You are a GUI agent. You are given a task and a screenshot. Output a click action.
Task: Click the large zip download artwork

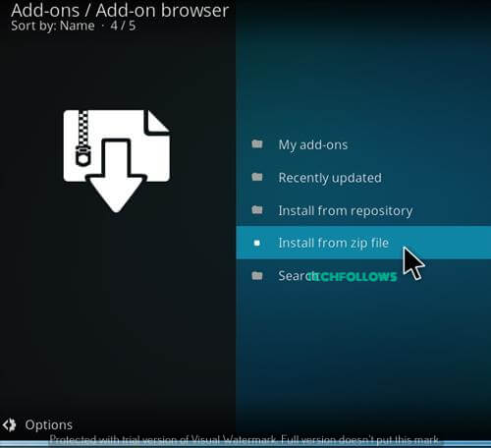tap(117, 161)
